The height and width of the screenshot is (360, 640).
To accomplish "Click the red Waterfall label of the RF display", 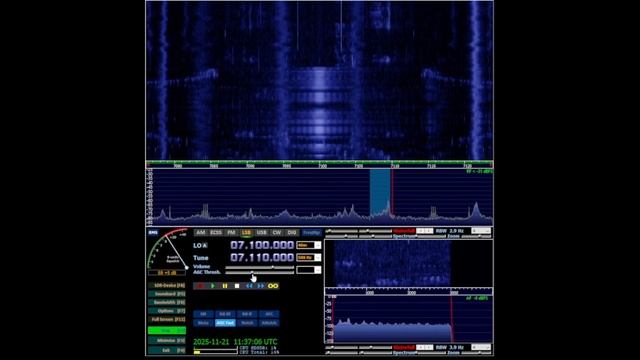I will 404,231.
